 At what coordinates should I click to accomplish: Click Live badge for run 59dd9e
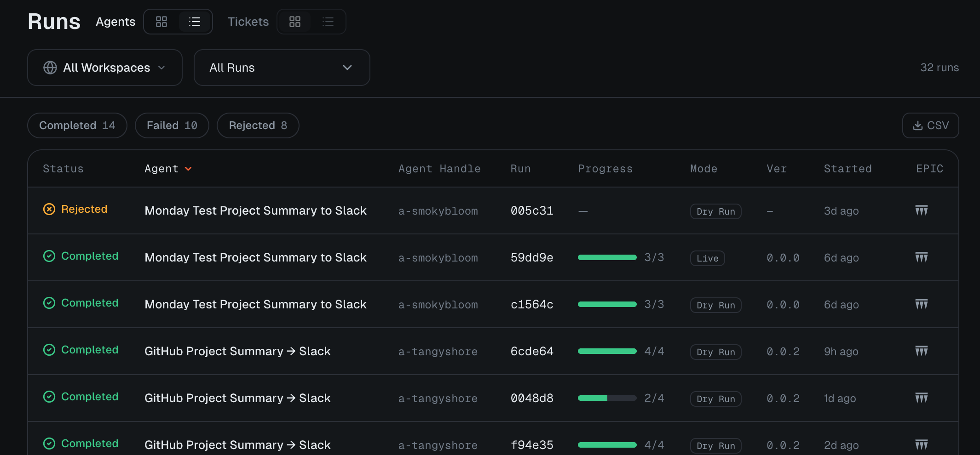pos(708,258)
